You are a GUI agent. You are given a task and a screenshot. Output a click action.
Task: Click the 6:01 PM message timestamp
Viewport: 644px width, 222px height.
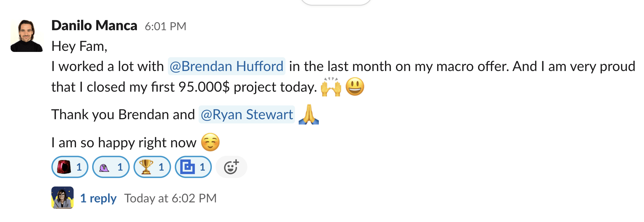click(166, 26)
